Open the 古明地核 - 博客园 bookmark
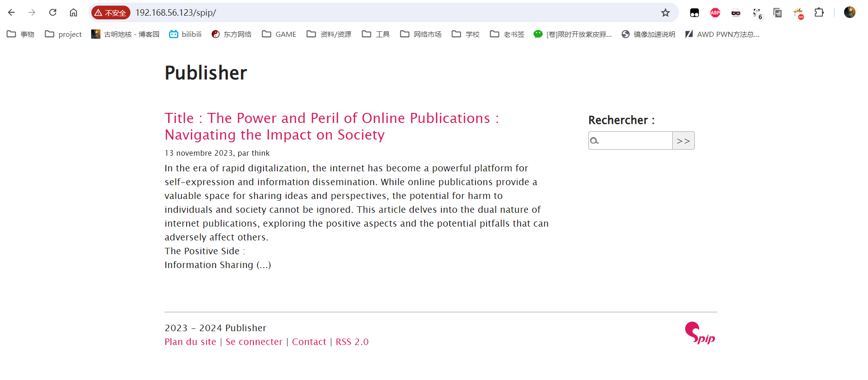The width and height of the screenshot is (868, 380). 125,34
